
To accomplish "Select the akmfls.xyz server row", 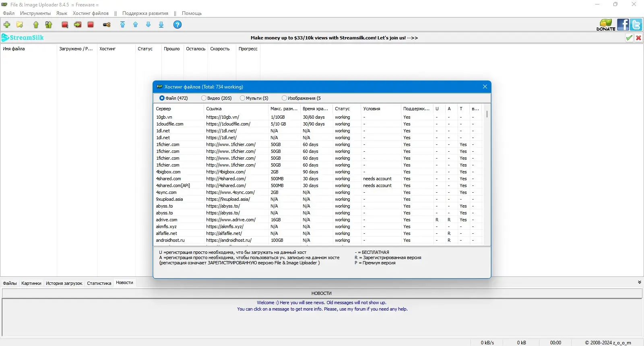I will tap(318, 227).
